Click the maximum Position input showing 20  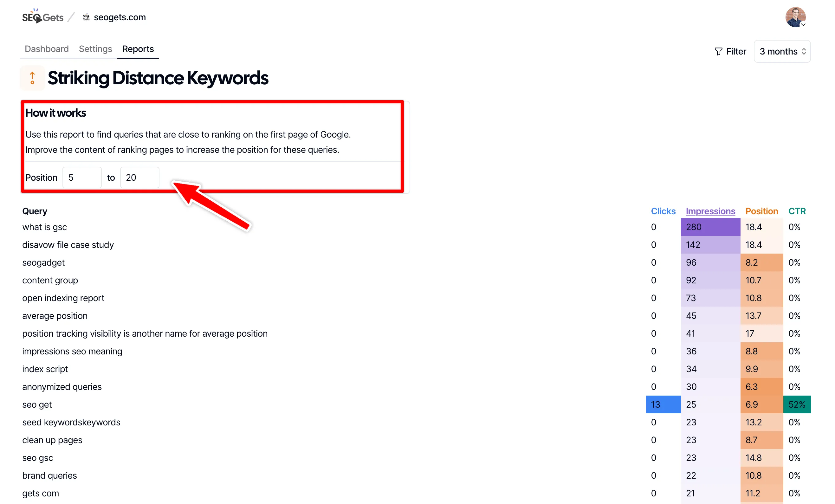(139, 178)
